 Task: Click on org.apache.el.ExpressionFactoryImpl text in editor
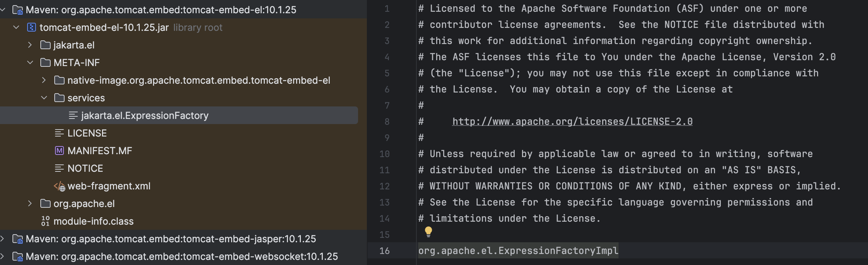click(x=518, y=251)
